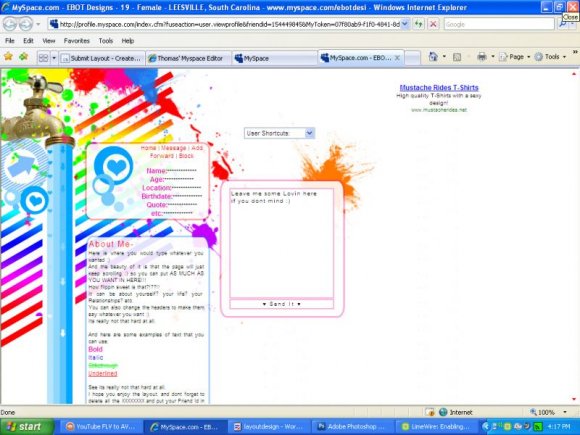
Task: Open the Help menu
Action: point(128,41)
